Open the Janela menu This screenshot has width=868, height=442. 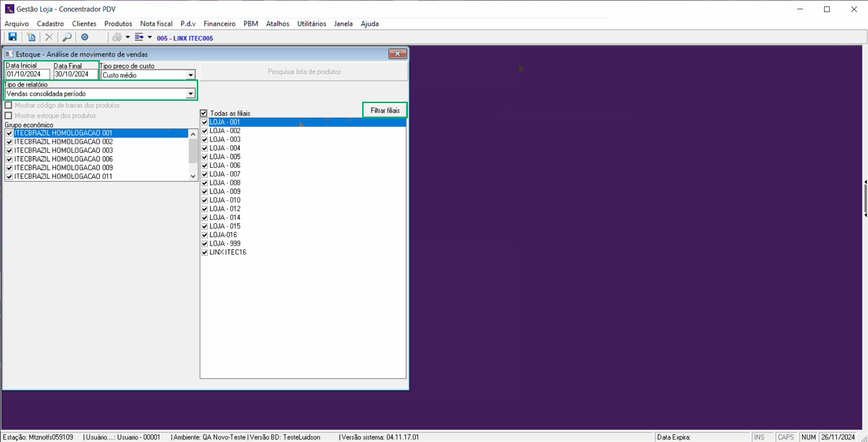point(343,24)
